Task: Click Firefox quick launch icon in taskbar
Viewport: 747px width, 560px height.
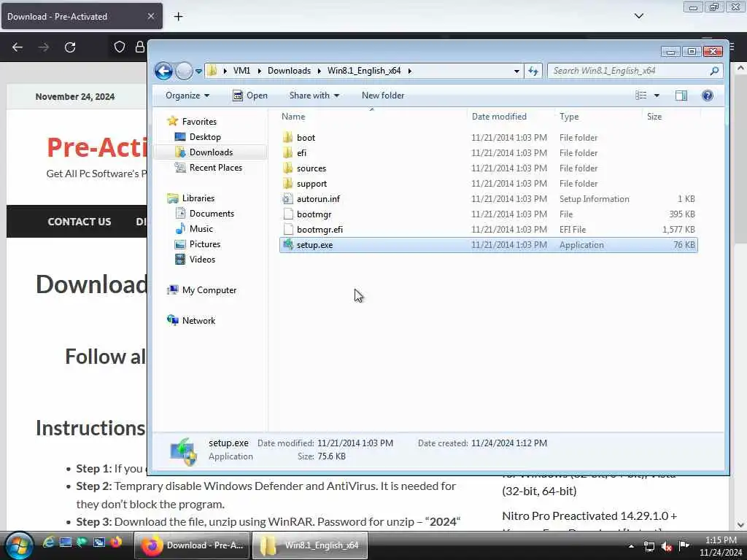Action: tap(116, 542)
